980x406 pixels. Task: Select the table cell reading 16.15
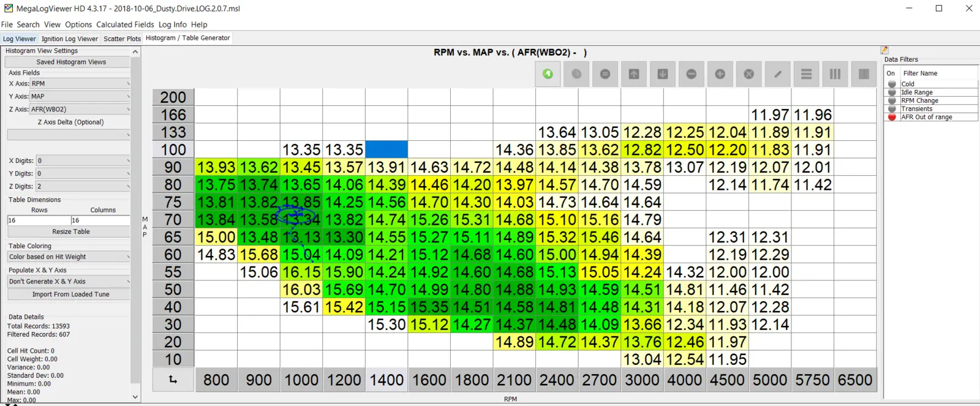(x=301, y=272)
